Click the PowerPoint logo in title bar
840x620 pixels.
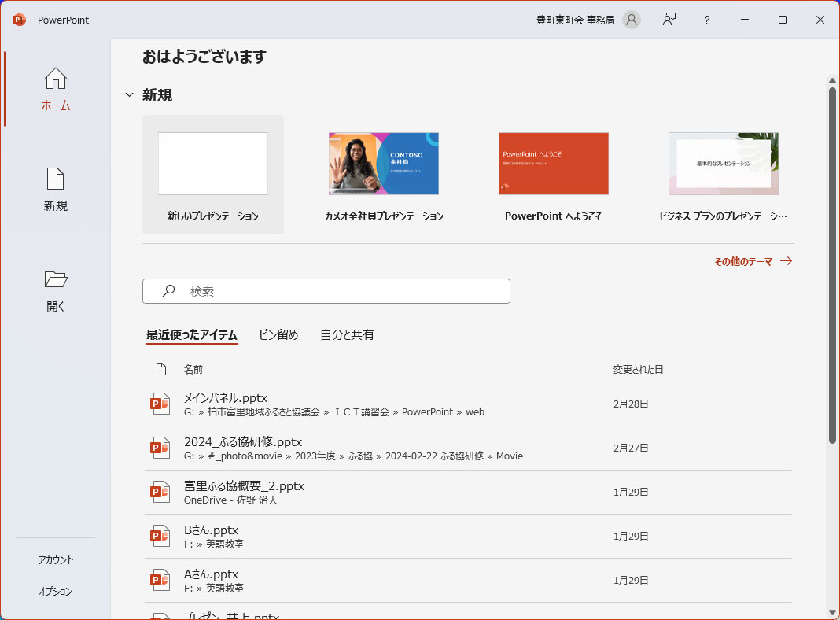click(x=20, y=20)
